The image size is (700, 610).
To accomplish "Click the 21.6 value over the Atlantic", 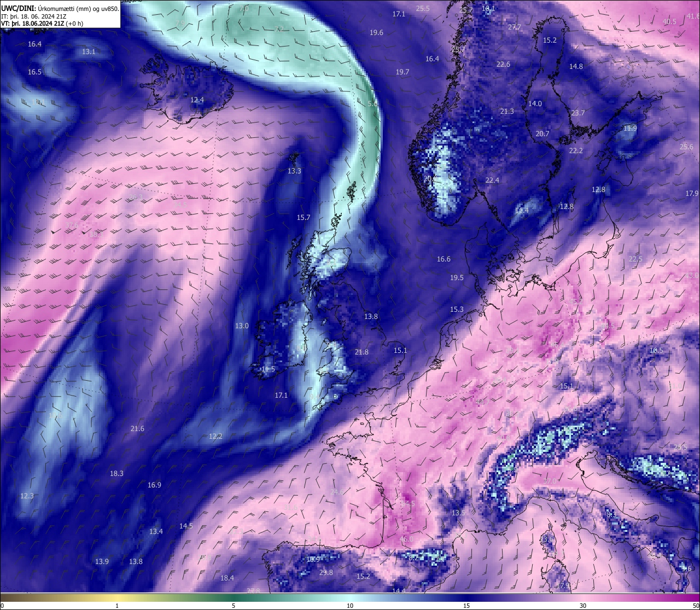I will pyautogui.click(x=137, y=429).
